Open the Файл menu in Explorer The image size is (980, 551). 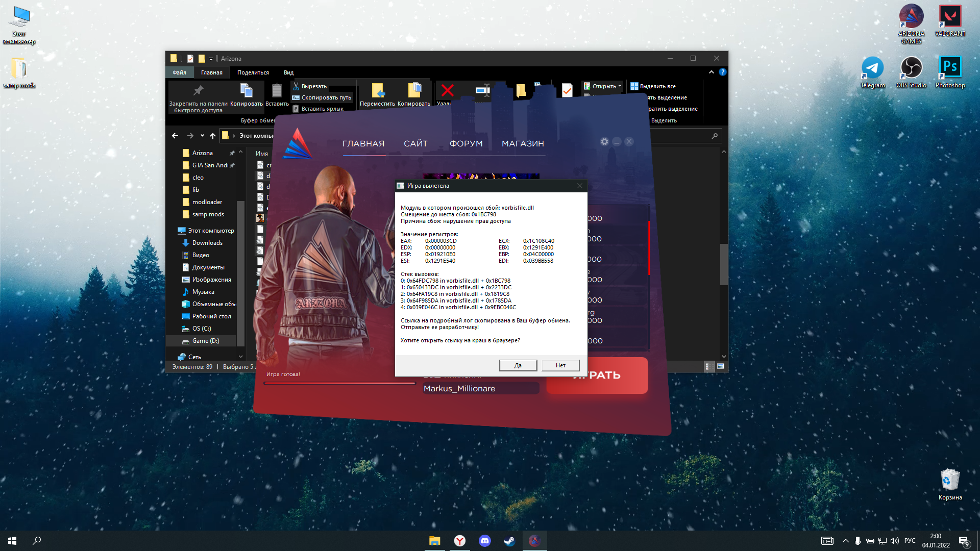click(179, 72)
